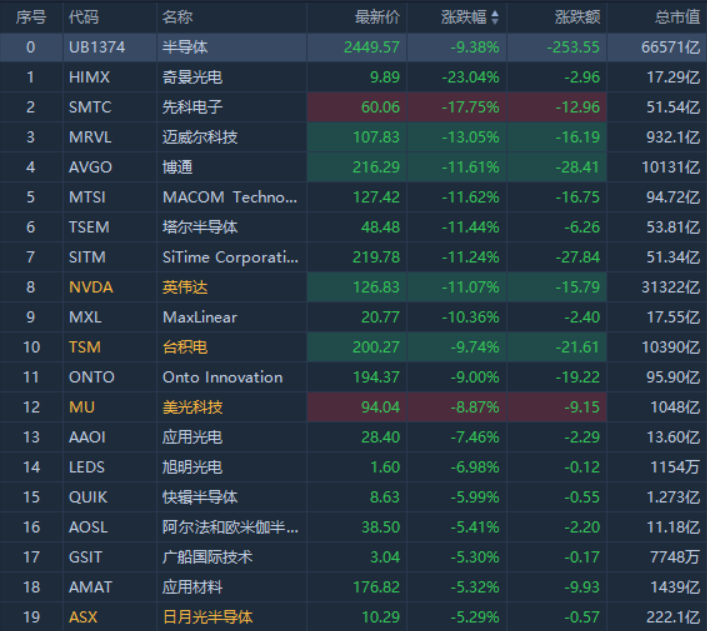Select the 半导体 sector name

pos(185,47)
